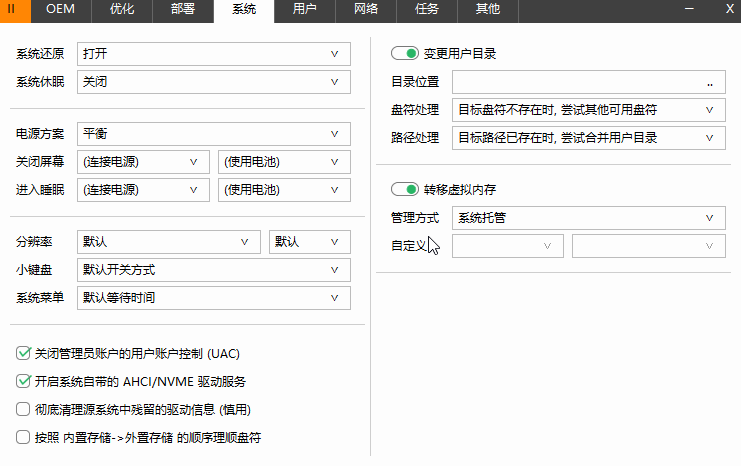Click the orange pause icon in title bar
This screenshot has height=466, width=741.
[x=12, y=10]
